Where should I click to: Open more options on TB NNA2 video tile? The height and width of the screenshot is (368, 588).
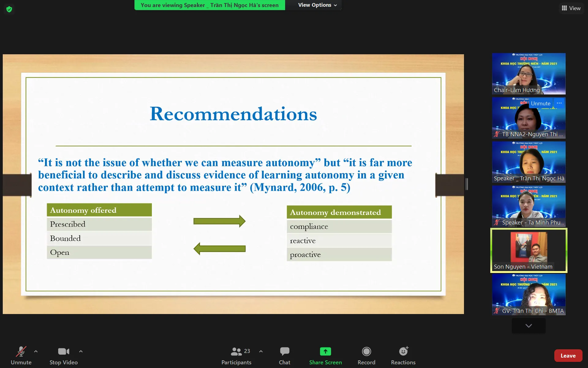[x=559, y=103]
